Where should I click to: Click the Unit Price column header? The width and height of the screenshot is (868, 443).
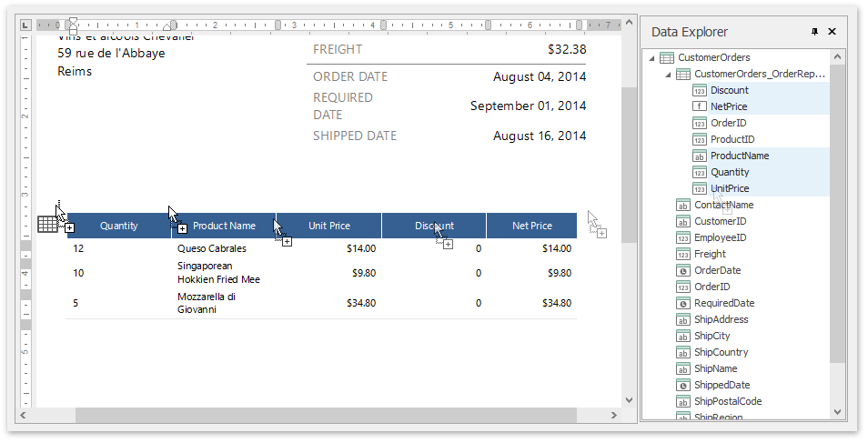(328, 226)
